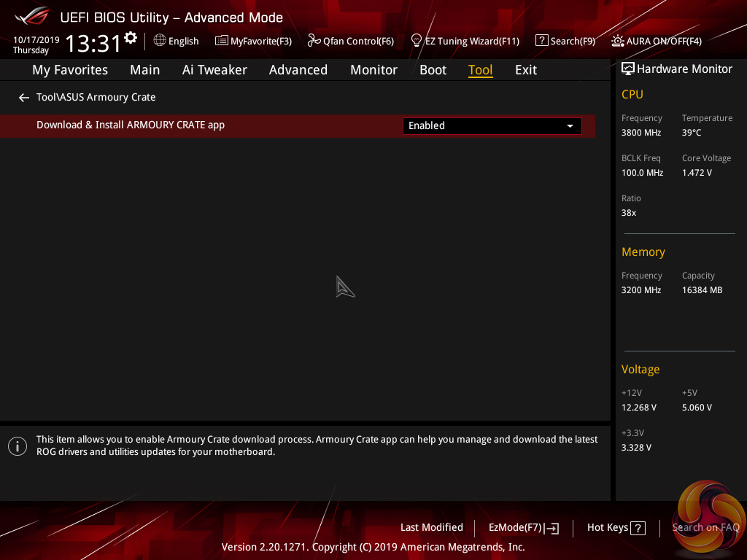Toggle AURA ON/OFF(F4) label

(664, 41)
